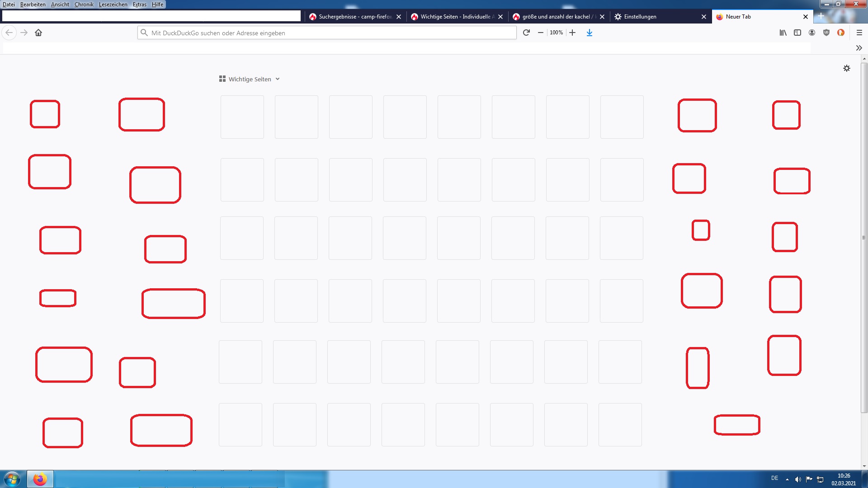Zoom out with the minus button
Screen dimensions: 868x488
click(x=541, y=33)
